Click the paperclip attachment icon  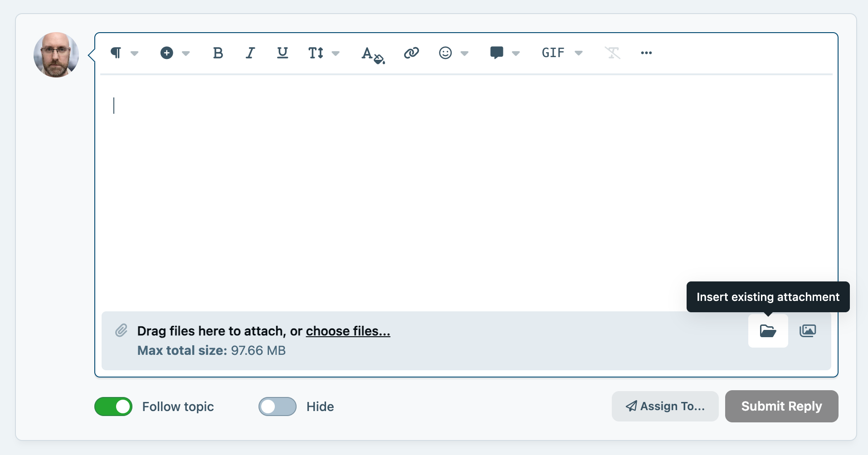point(121,330)
